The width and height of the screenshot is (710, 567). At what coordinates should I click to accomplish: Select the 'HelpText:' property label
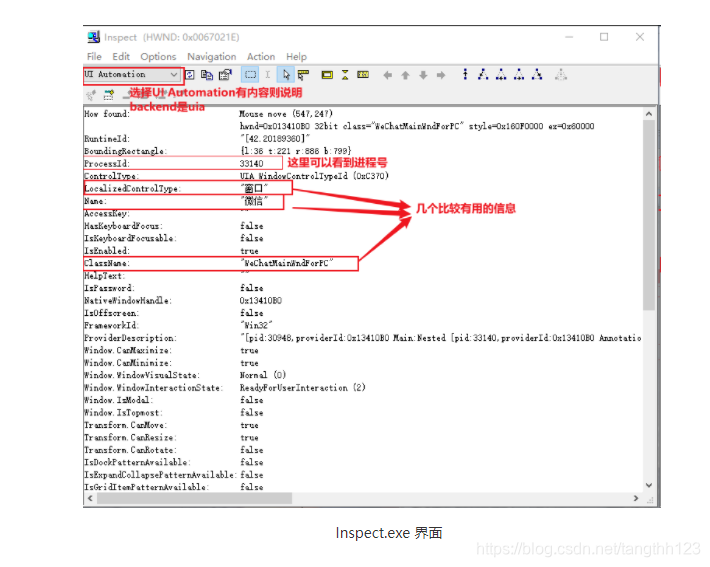[x=105, y=276]
